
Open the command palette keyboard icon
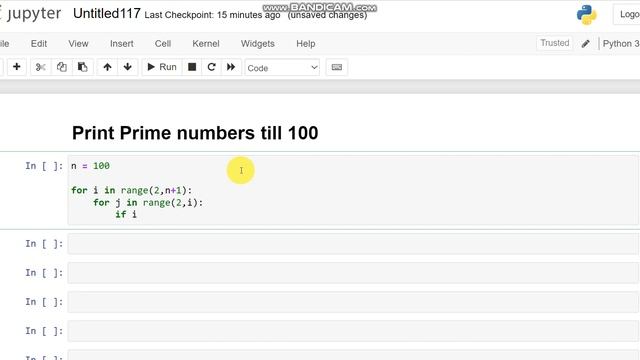[x=337, y=67]
